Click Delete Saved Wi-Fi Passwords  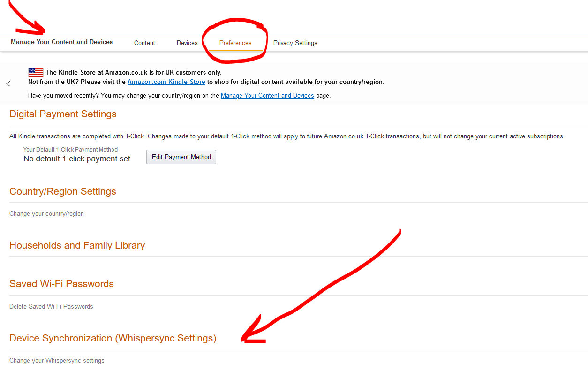[51, 306]
